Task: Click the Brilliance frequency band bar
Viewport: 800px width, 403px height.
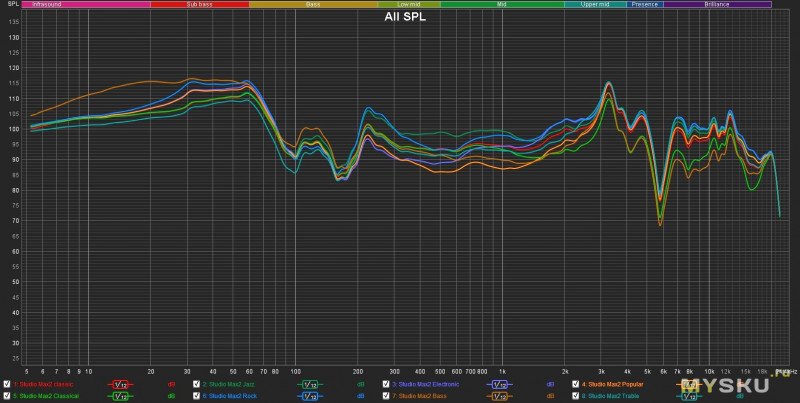Action: [717, 4]
